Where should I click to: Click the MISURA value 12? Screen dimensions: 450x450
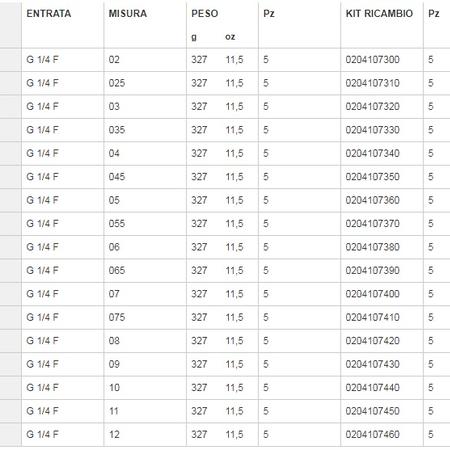(x=114, y=435)
